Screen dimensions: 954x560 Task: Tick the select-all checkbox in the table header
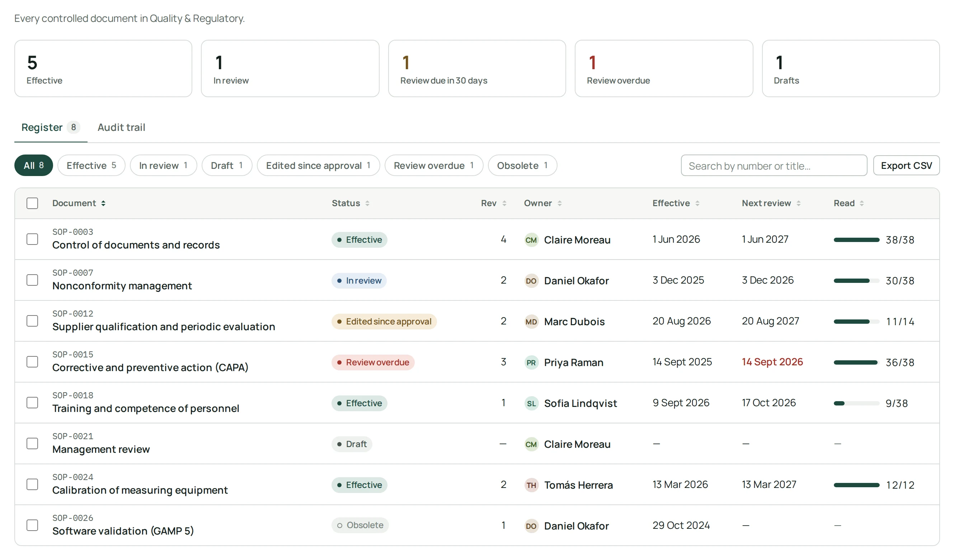pos(32,203)
